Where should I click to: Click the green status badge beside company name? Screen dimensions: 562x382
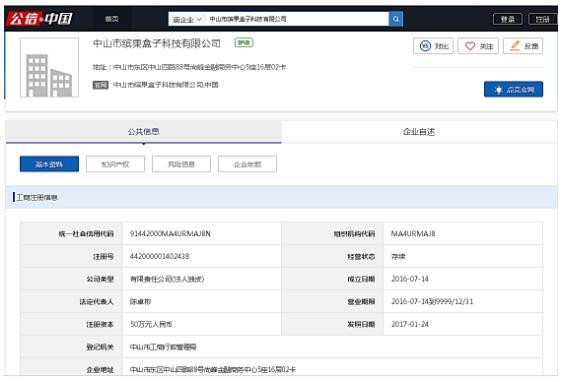click(x=244, y=43)
